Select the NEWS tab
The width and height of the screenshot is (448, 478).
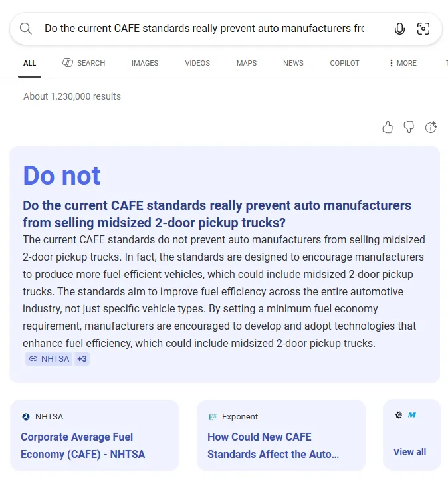tap(293, 63)
